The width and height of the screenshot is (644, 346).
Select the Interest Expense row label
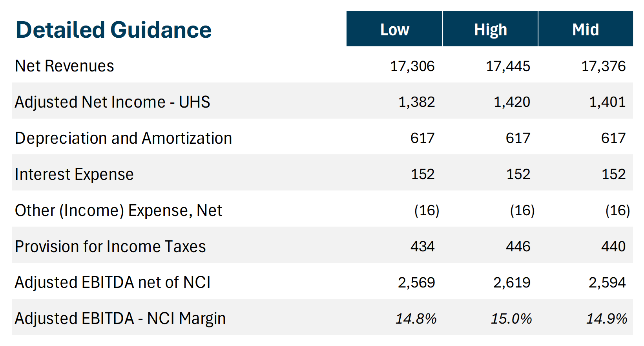point(74,174)
